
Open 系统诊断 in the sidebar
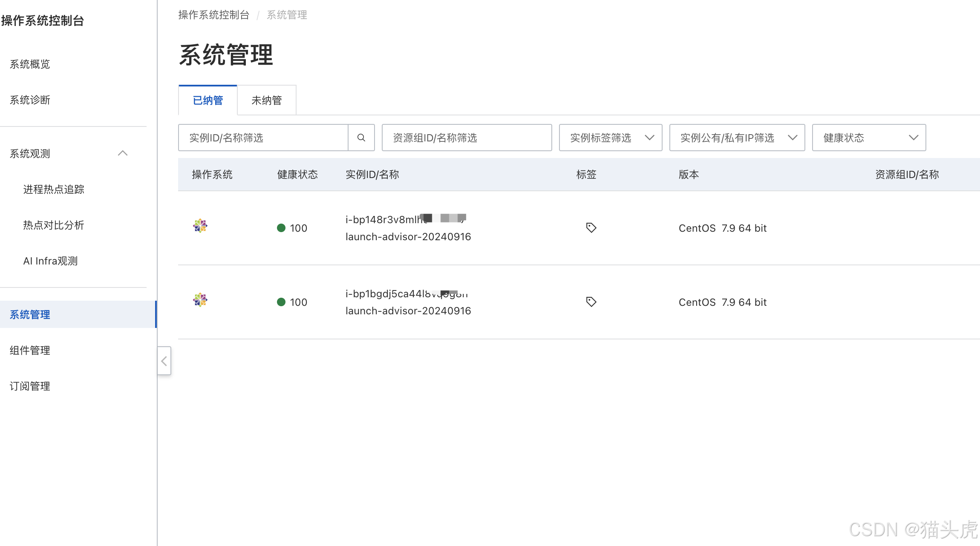click(30, 100)
